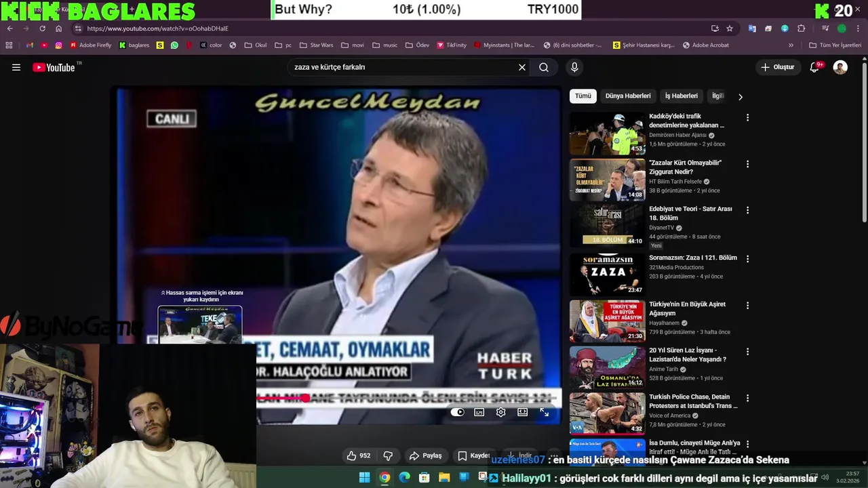Toggle theater mode in the player
The width and height of the screenshot is (868, 488).
tap(523, 412)
